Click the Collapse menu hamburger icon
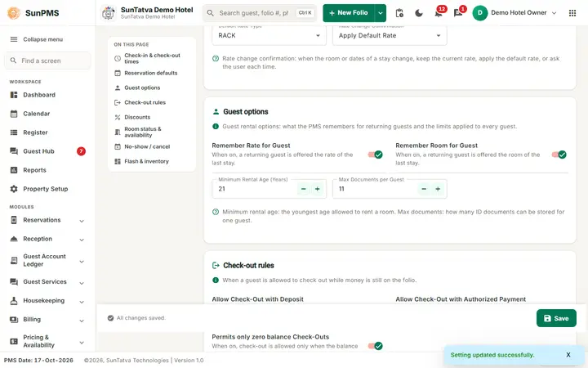This screenshot has height=368, width=588. 14,39
